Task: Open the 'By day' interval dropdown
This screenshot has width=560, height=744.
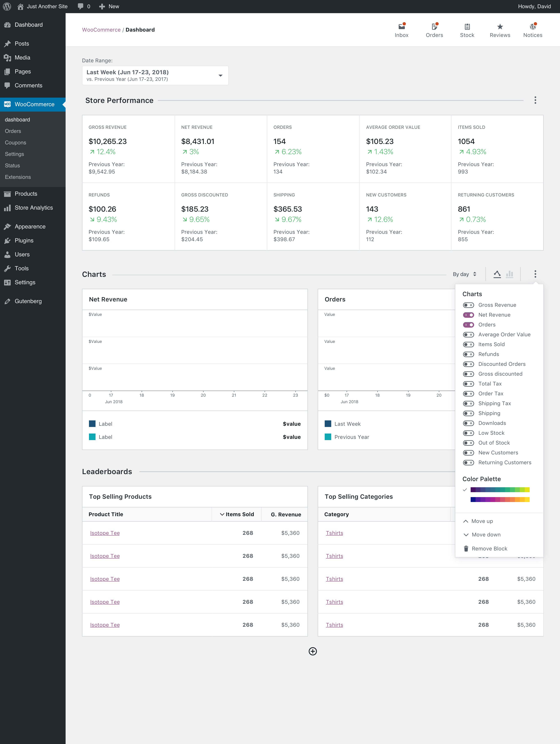Action: click(464, 274)
